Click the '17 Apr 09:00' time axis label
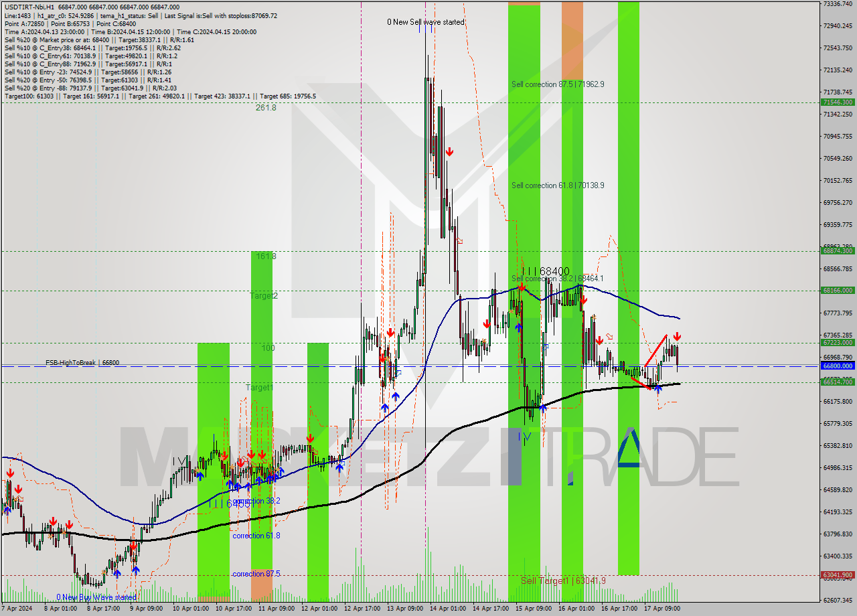 click(662, 609)
